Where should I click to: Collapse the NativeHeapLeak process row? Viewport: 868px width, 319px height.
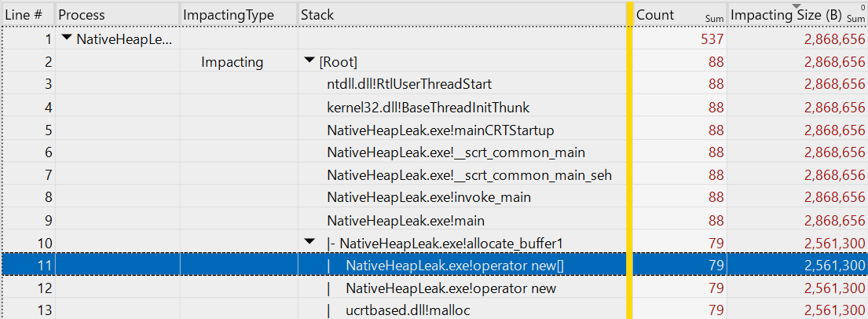click(x=68, y=38)
